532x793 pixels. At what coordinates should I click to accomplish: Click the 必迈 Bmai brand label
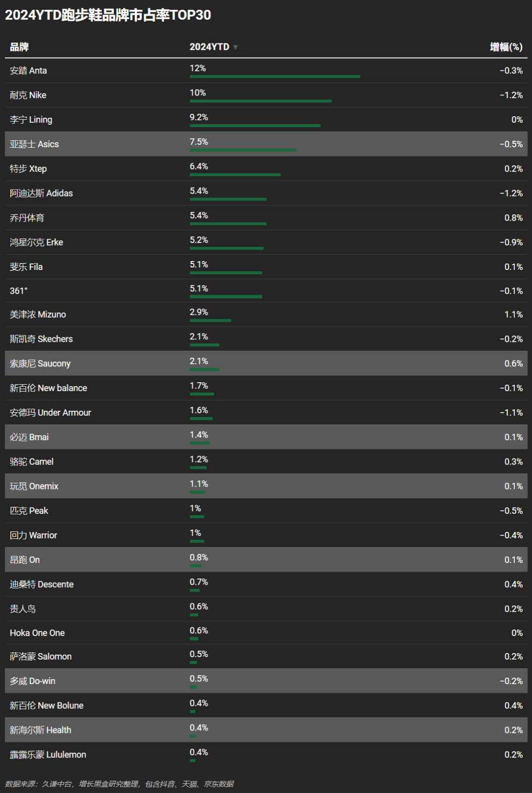coord(29,437)
